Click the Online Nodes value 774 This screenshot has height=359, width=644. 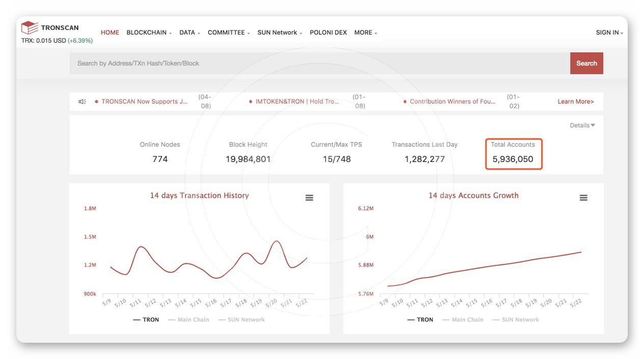tap(160, 159)
